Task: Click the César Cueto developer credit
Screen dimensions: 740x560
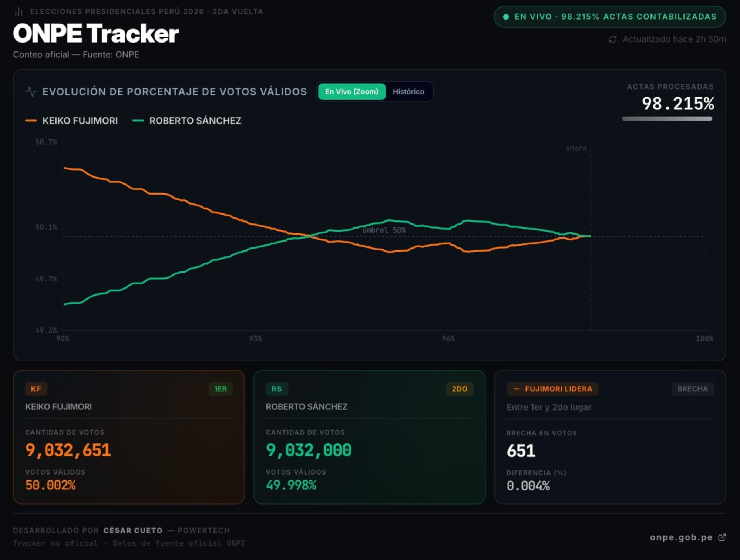Action: coord(133,530)
